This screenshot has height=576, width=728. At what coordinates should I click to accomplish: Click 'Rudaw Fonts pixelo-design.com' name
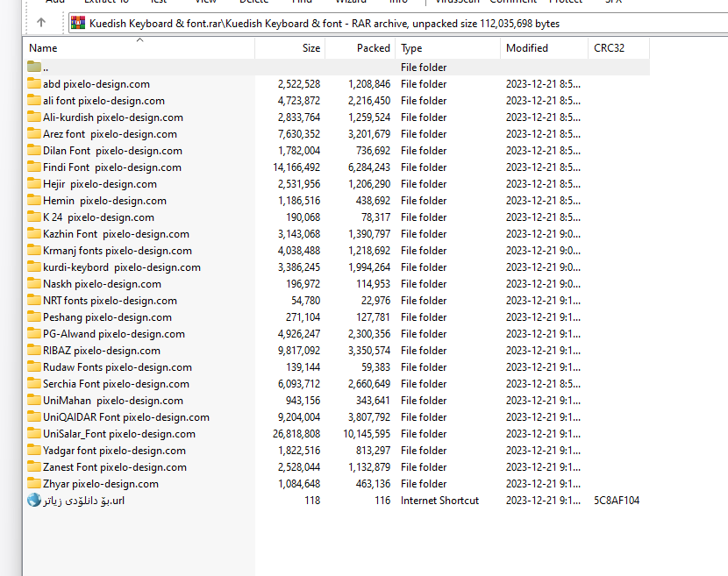click(x=118, y=367)
